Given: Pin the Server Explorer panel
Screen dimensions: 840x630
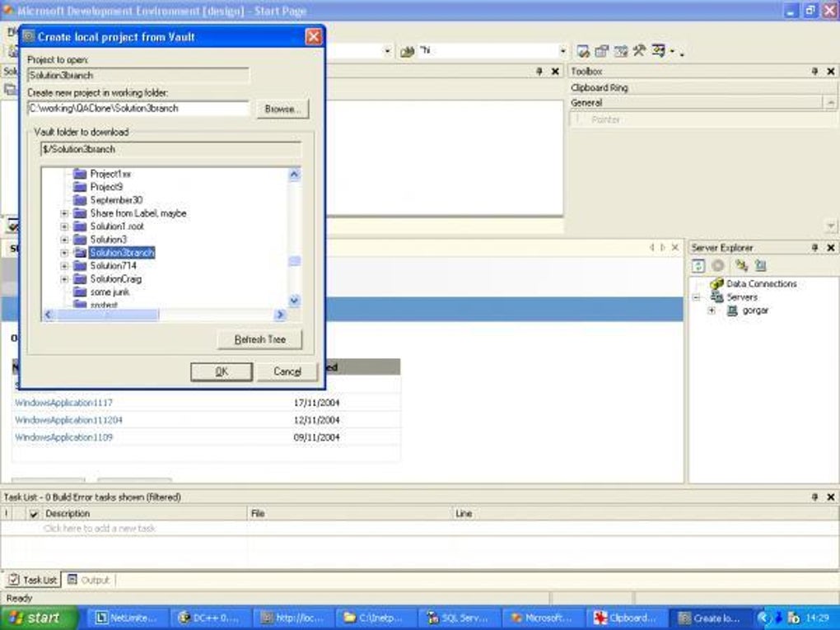Looking at the screenshot, I should pos(813,247).
